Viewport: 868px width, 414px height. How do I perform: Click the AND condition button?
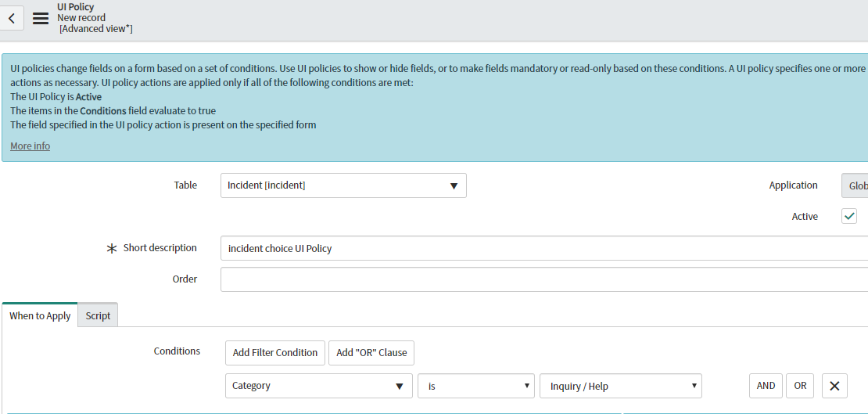pyautogui.click(x=766, y=386)
